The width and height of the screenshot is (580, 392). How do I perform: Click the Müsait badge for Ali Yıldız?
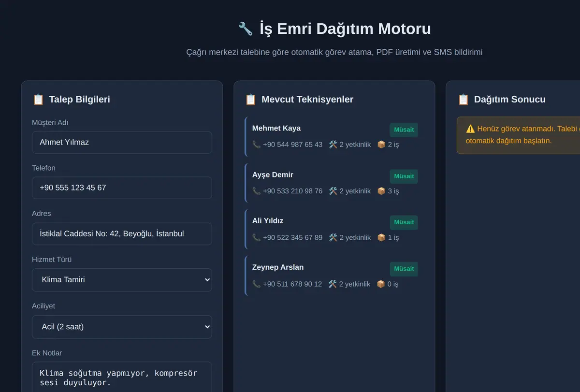click(x=404, y=222)
